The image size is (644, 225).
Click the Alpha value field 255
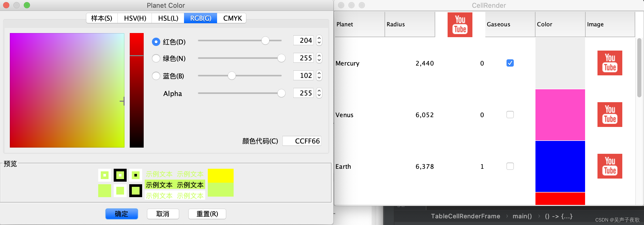click(x=303, y=93)
